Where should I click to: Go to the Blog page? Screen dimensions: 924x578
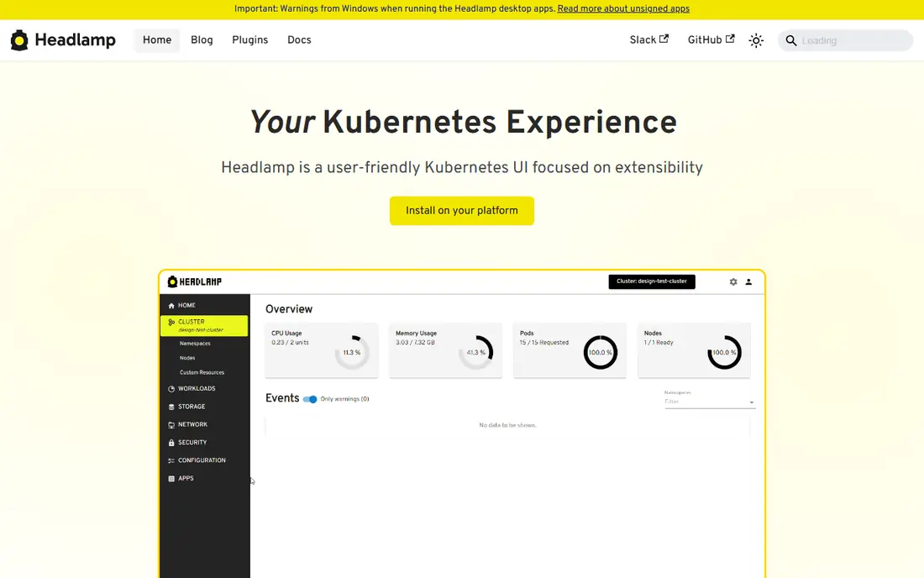pos(202,40)
